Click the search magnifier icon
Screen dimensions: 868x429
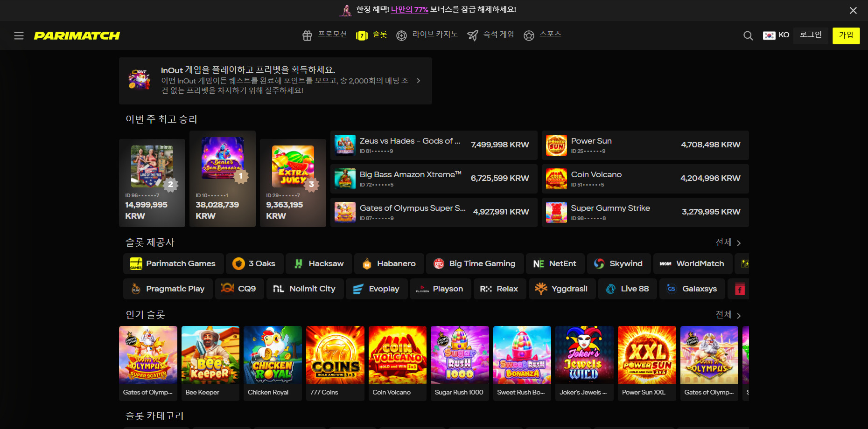pos(748,36)
